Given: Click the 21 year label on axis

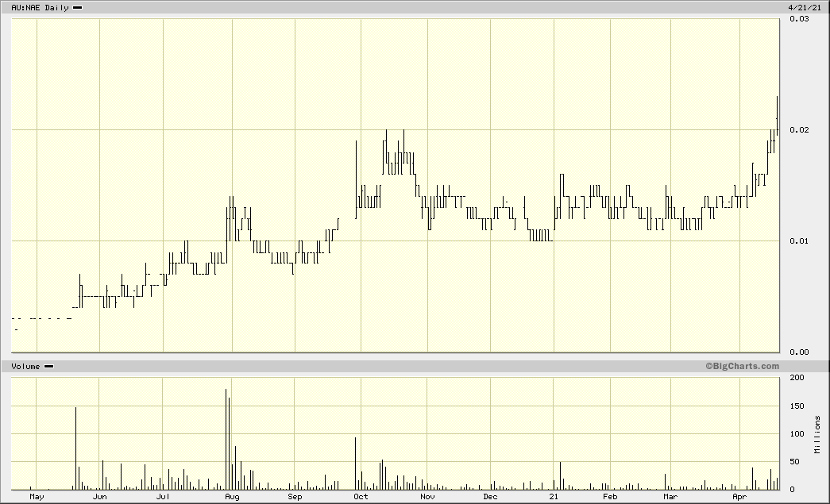Looking at the screenshot, I should point(553,497).
